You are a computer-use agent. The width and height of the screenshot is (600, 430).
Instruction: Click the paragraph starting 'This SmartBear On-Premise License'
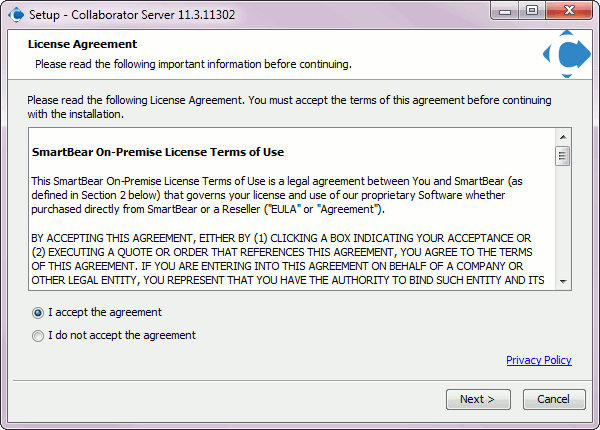click(277, 195)
